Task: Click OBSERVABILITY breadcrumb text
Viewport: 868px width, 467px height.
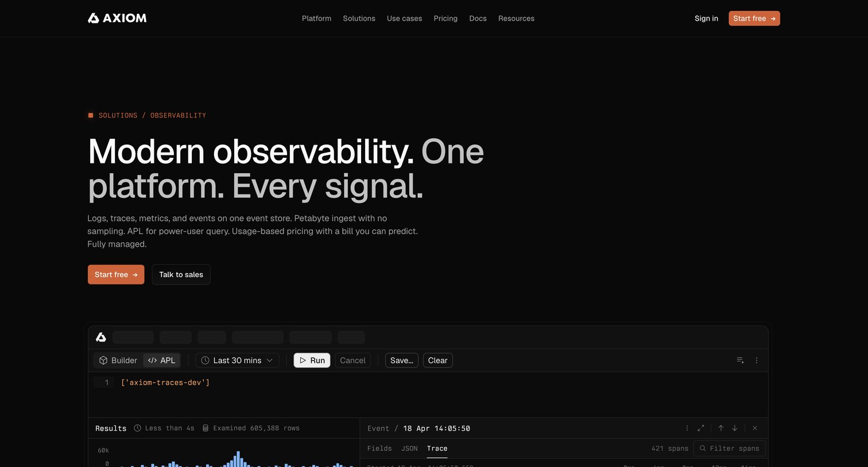Action: tap(178, 115)
